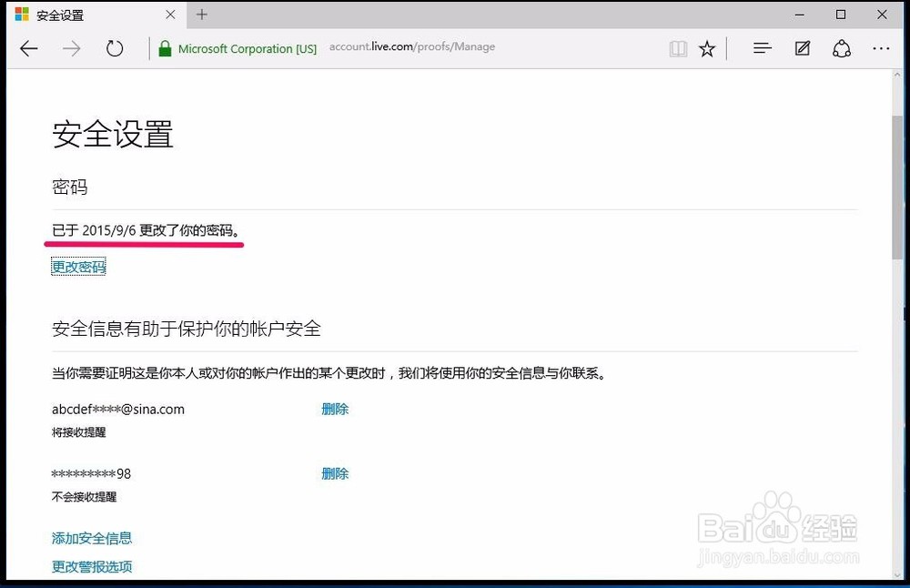The height and width of the screenshot is (588, 910).
Task: Open the Hub panel icon
Action: [x=761, y=48]
